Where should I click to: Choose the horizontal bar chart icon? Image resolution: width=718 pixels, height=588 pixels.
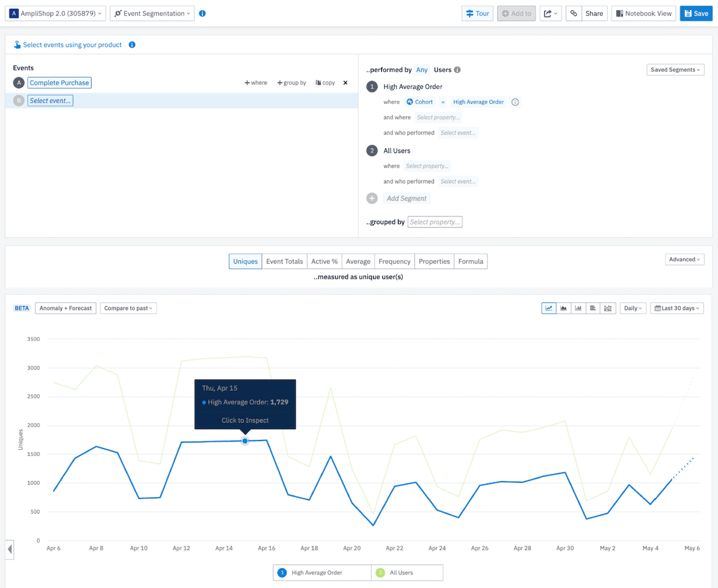[x=593, y=308]
